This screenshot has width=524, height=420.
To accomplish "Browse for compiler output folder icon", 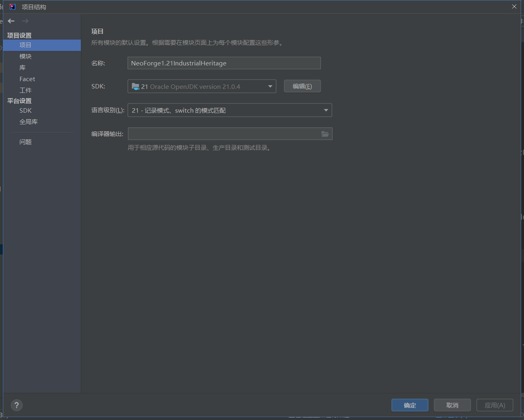I will tap(325, 134).
